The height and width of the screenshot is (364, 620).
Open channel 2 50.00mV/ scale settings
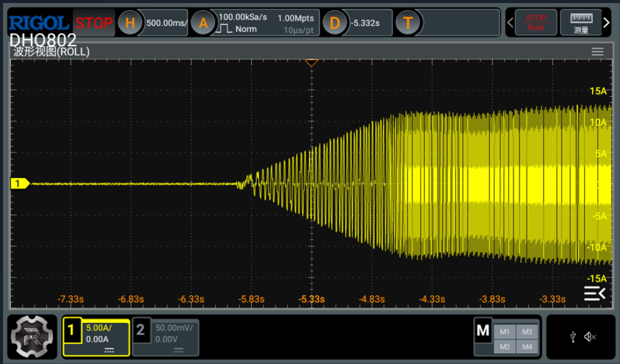[x=174, y=328]
